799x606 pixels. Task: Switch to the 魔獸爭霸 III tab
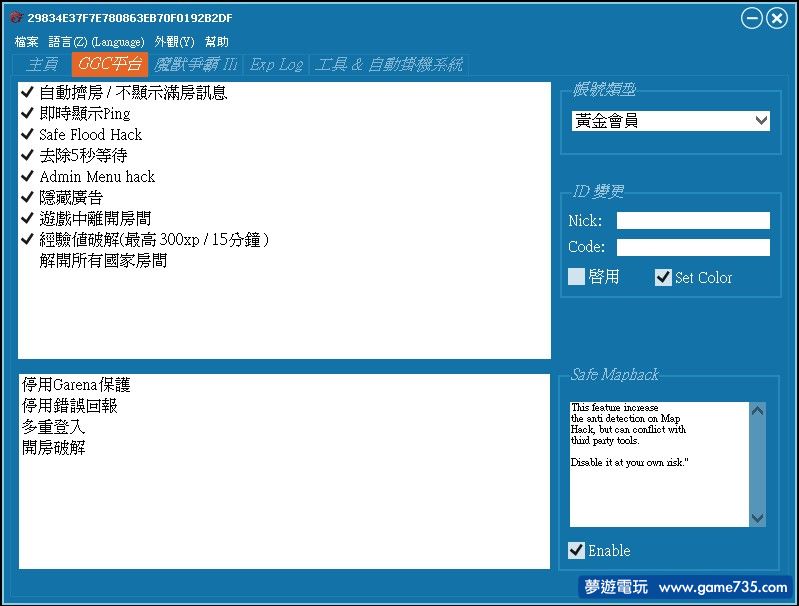(x=196, y=64)
